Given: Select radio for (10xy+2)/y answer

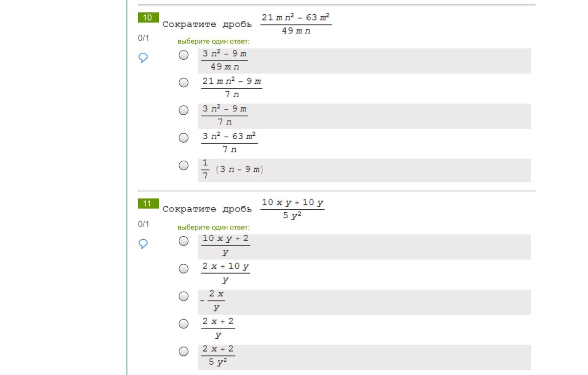Looking at the screenshot, I should pos(183,241).
